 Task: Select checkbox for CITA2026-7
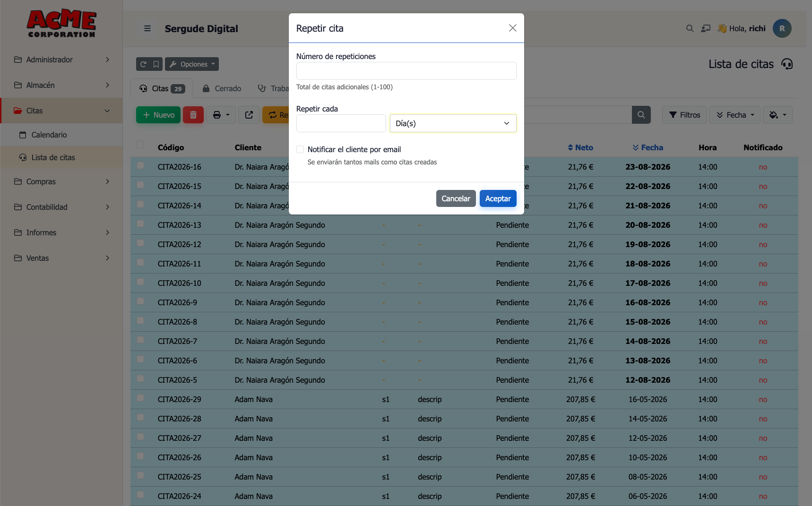coord(140,340)
